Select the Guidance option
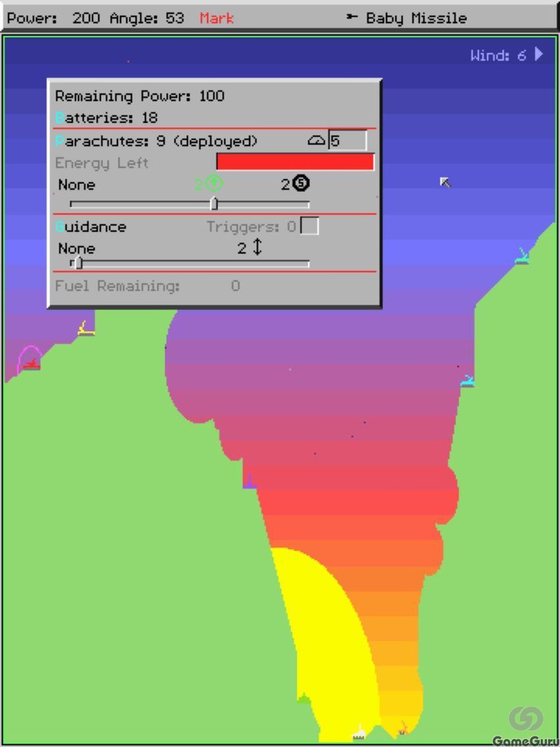This screenshot has width=560, height=747. [x=91, y=227]
